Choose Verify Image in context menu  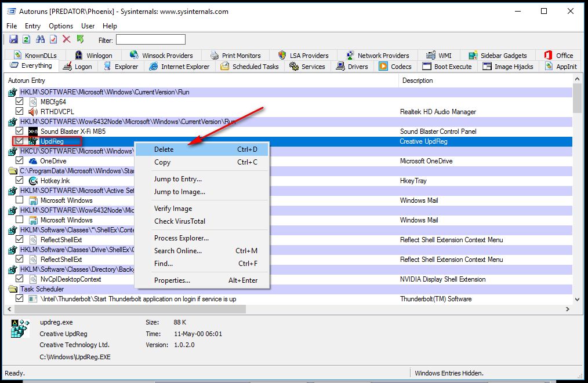click(x=202, y=209)
